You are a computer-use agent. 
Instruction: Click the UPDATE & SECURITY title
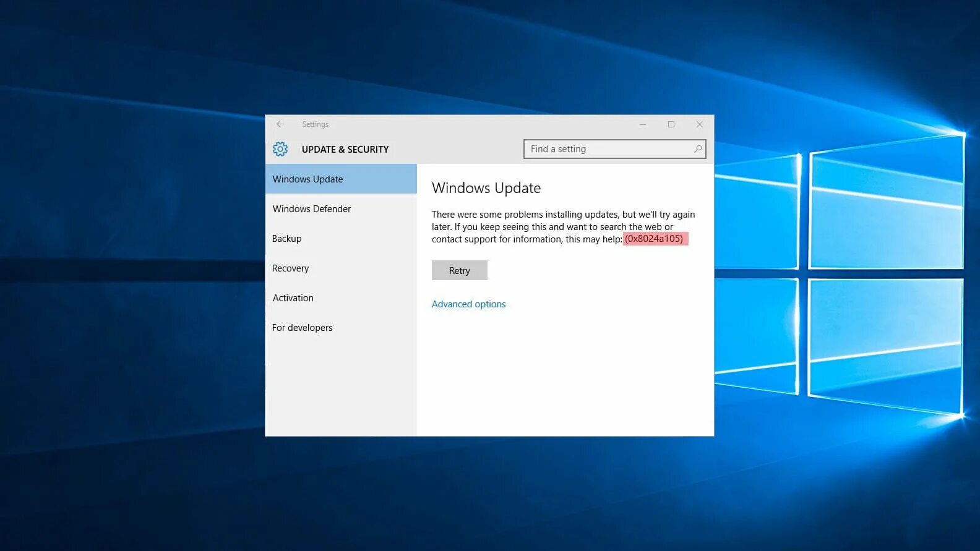(x=345, y=149)
